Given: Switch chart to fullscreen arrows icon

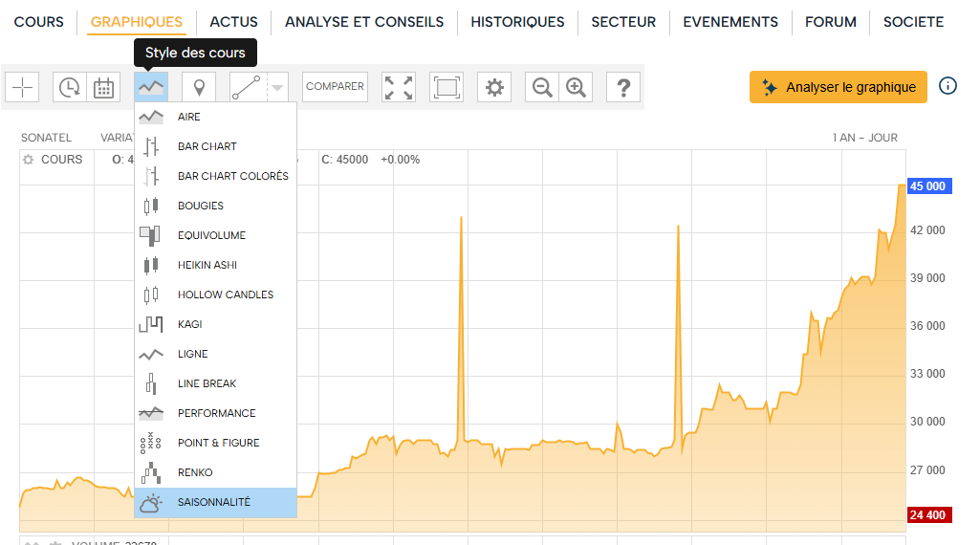Looking at the screenshot, I should 399,87.
